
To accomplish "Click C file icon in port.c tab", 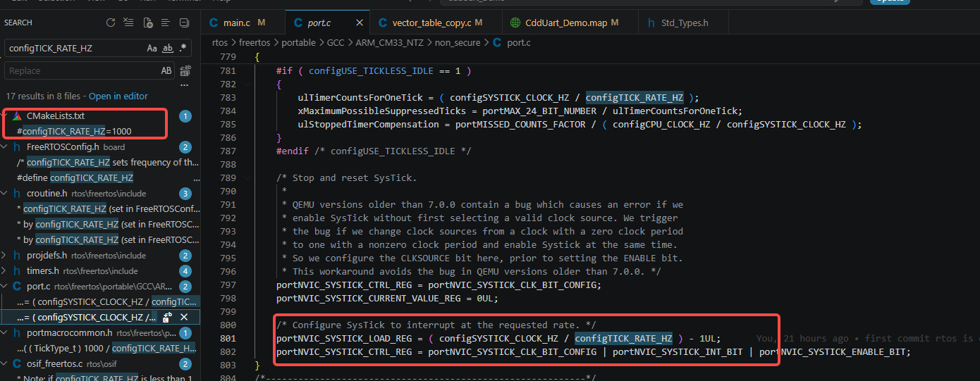I will (298, 23).
